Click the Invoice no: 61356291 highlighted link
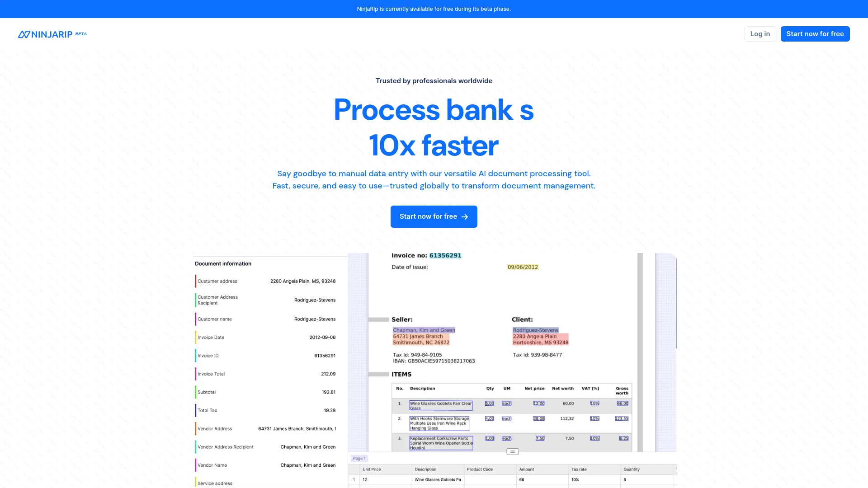 point(445,255)
